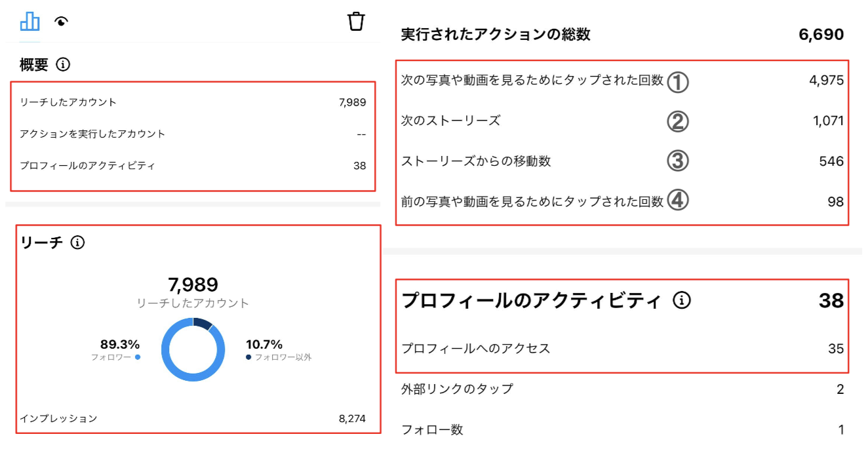Select the プロフィールへのアクセス row

(622, 349)
